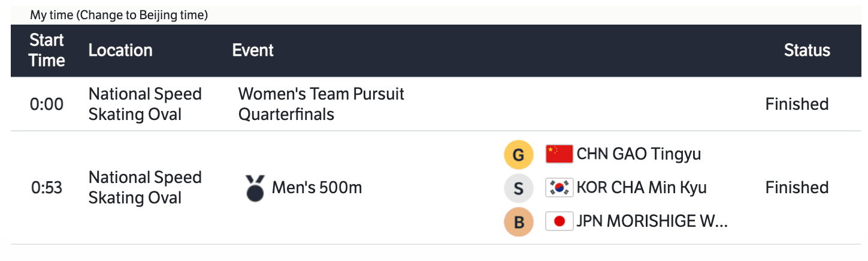Click the silver medal S badge
The image size is (868, 261).
[x=519, y=189]
